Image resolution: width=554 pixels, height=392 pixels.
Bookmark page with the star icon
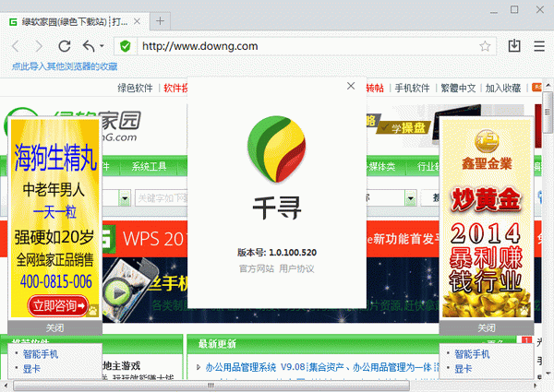pyautogui.click(x=485, y=46)
